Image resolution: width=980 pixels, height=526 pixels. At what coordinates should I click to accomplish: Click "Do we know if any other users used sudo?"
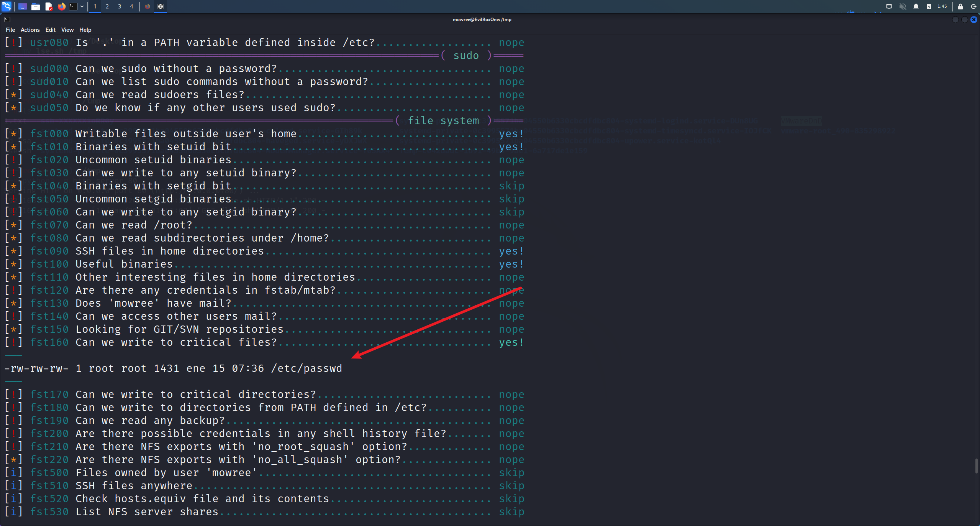pyautogui.click(x=205, y=108)
